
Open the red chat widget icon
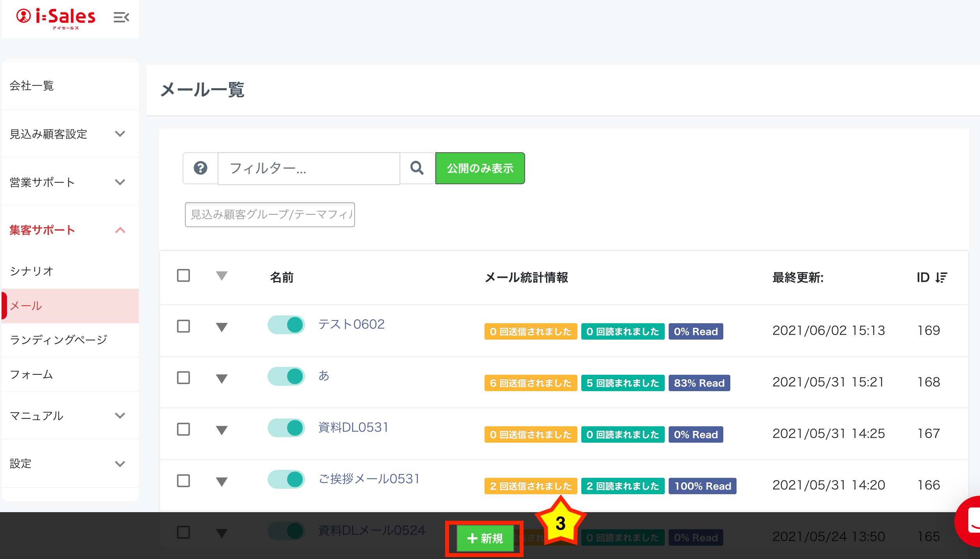[971, 521]
